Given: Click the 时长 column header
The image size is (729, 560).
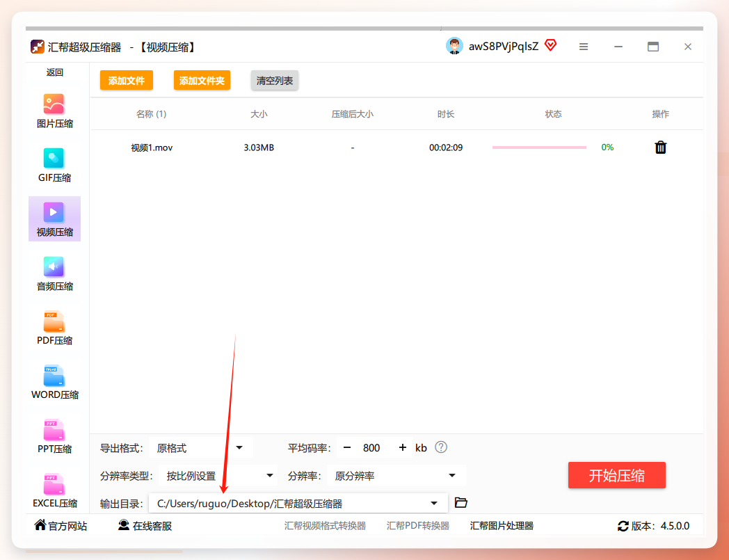Looking at the screenshot, I should [x=446, y=114].
